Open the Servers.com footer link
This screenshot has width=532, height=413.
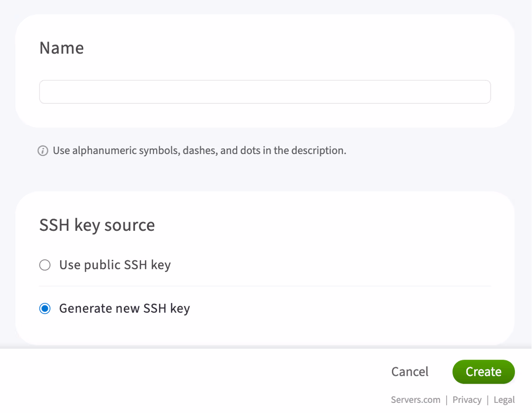pos(416,400)
